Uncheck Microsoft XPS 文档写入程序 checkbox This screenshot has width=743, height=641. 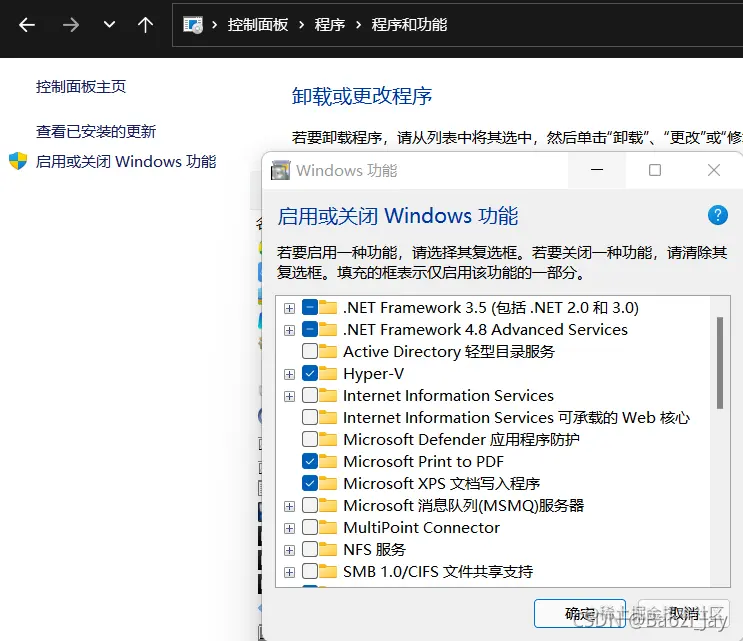[x=310, y=483]
